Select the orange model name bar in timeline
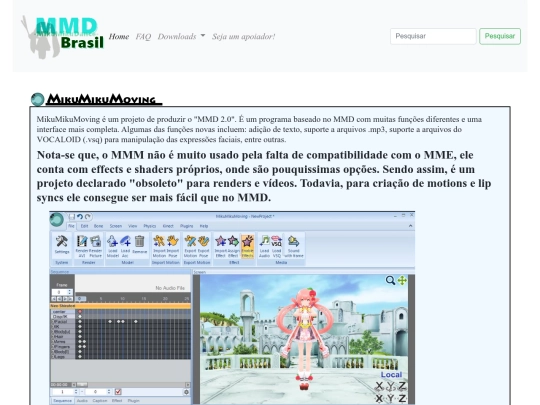This screenshot has height=405, width=540. pyautogui.click(x=120, y=306)
